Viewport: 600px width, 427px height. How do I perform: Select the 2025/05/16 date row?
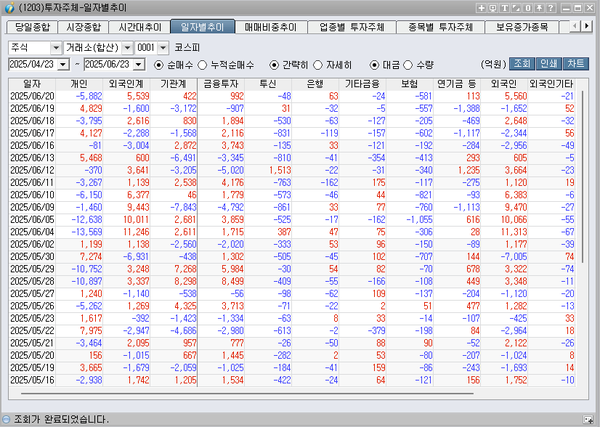(292, 380)
